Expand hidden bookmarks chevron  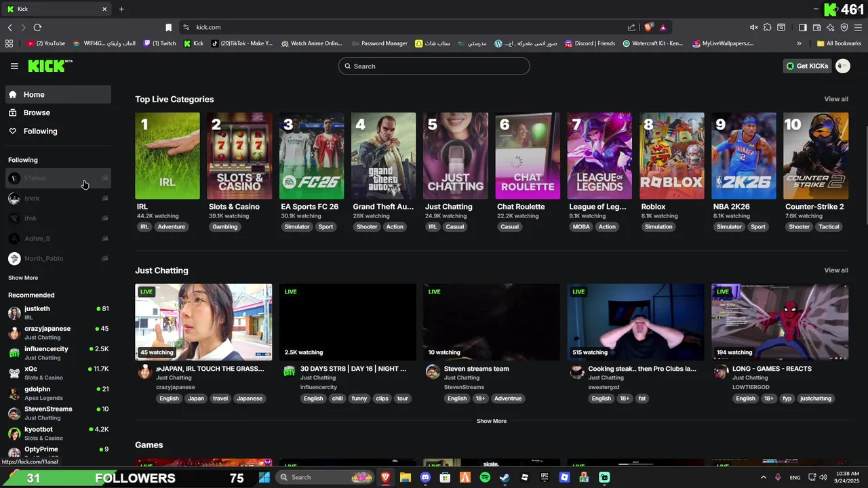click(799, 43)
